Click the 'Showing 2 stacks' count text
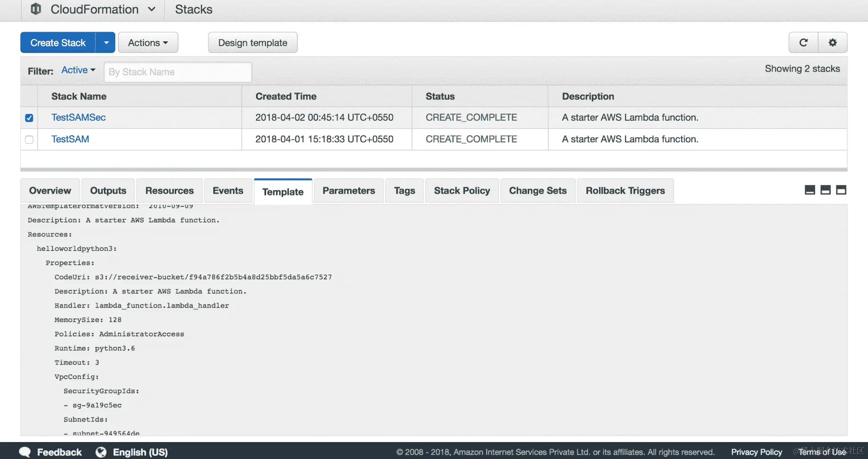Screen dimensions: 868x459 click(x=802, y=69)
